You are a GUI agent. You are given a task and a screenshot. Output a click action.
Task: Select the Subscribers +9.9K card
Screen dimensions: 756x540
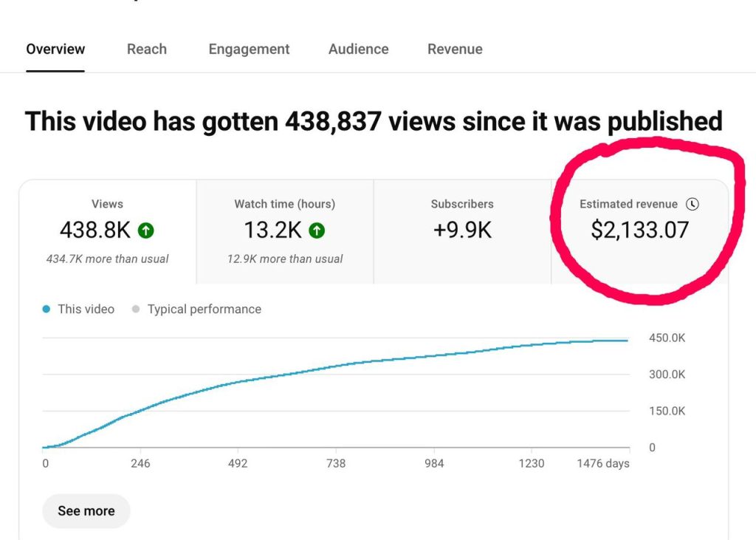462,230
